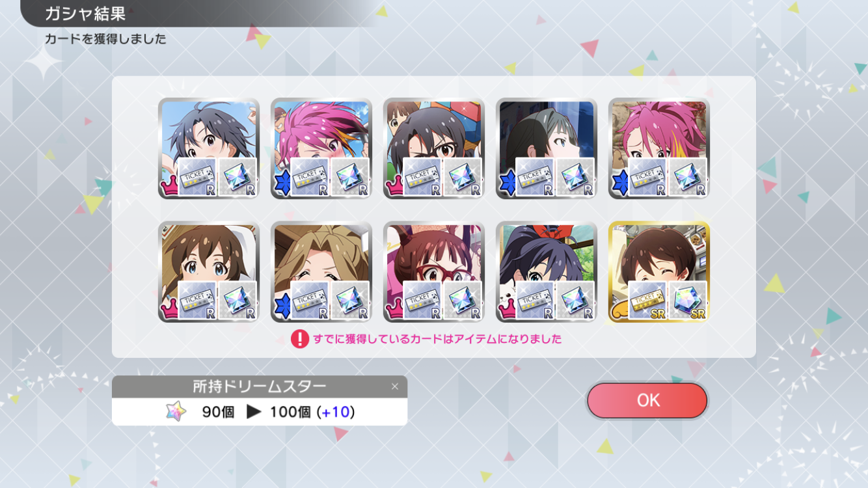
Task: Open the last pink-haired card in the top row
Action: (659, 148)
